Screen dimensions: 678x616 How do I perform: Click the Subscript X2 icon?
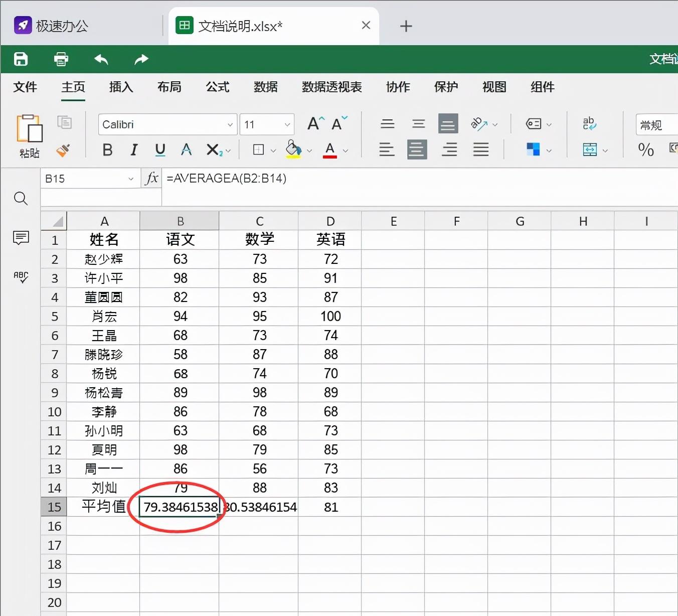214,149
